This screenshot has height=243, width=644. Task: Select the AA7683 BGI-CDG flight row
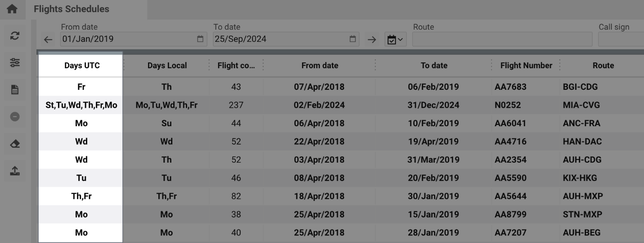pos(320,87)
